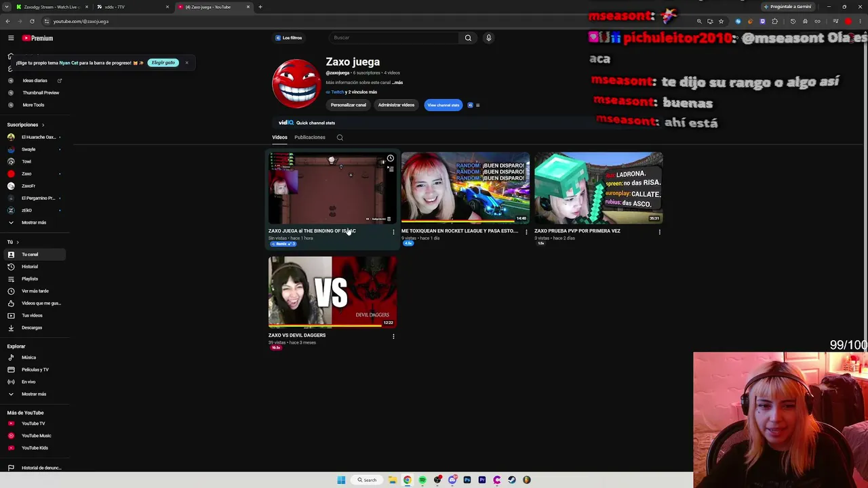Add Binding of Isaac video to queue

(x=391, y=169)
